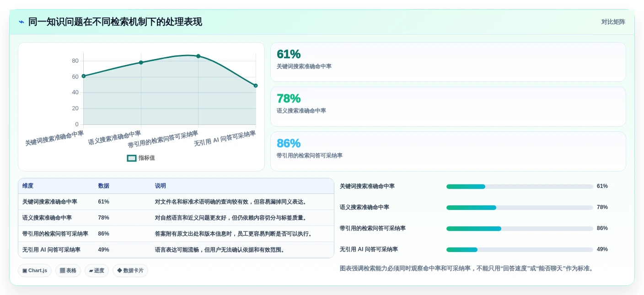The image size is (644, 295).
Task: Click the 数据 column header
Action: click(x=103, y=186)
